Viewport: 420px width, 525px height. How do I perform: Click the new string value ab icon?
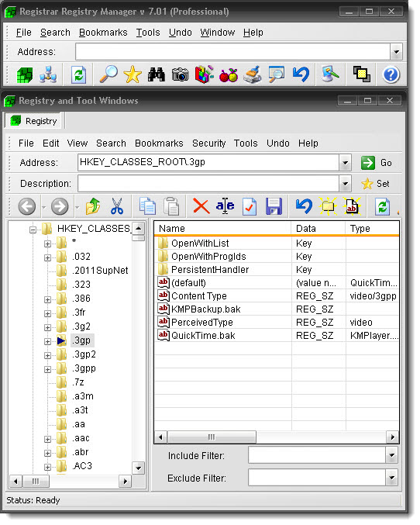pyautogui.click(x=352, y=206)
